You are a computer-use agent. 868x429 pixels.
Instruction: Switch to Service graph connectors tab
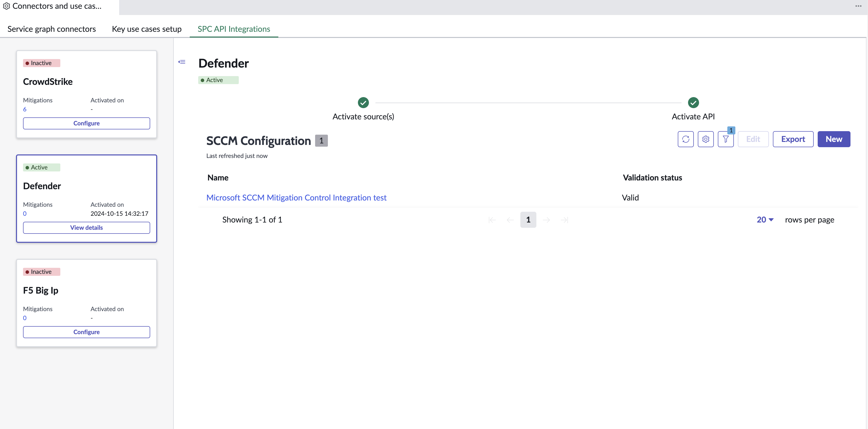(52, 29)
